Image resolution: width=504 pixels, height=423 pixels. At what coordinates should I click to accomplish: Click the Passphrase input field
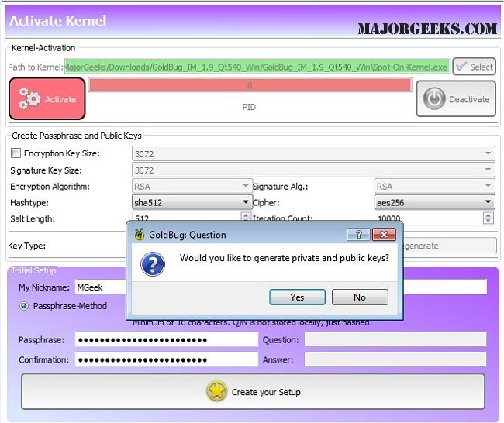point(167,339)
